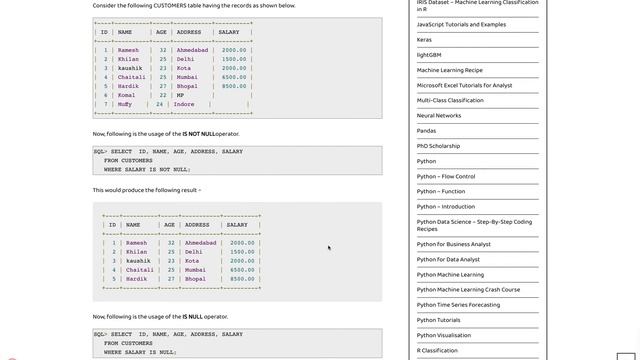
Task: Open the Python Visualisation link
Action: [x=444, y=335]
